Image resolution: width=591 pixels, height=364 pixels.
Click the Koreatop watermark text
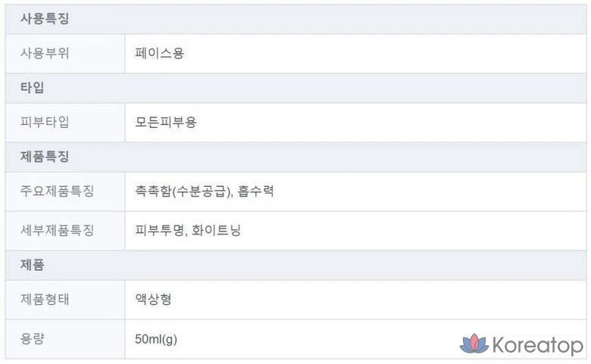(x=537, y=346)
